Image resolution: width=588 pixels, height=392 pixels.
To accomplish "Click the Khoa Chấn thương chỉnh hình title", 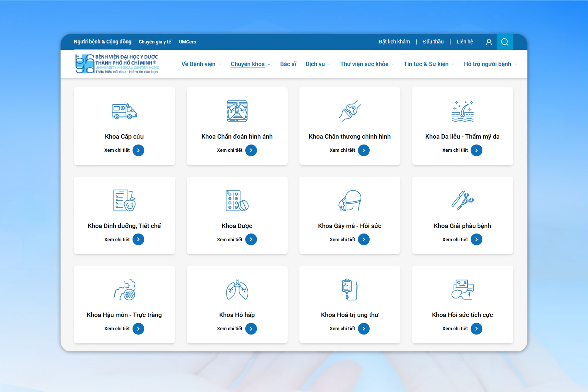I will pyautogui.click(x=350, y=136).
